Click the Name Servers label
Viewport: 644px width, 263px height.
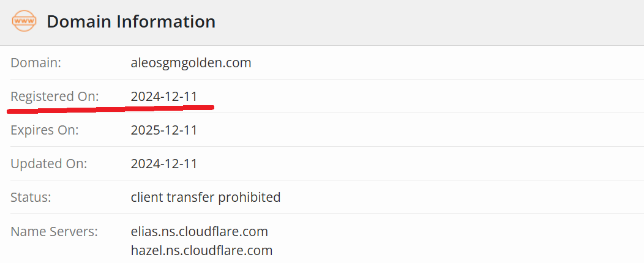click(x=54, y=231)
